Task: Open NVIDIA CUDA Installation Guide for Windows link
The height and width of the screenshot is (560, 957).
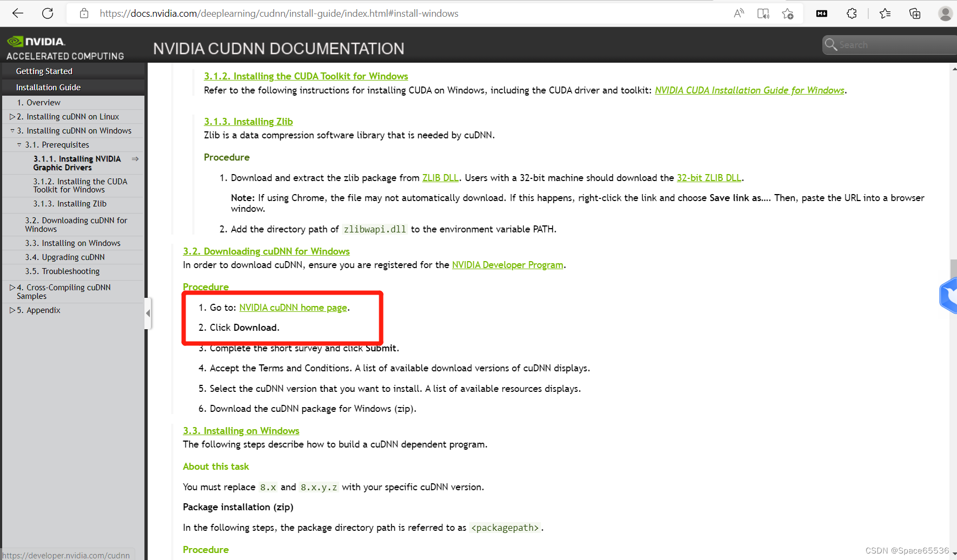Action: point(749,90)
